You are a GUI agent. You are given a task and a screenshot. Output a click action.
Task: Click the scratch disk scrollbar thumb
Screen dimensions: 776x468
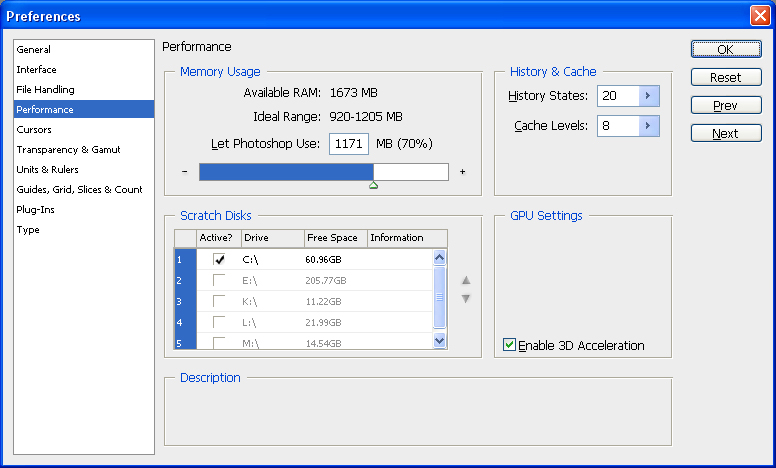pyautogui.click(x=439, y=297)
